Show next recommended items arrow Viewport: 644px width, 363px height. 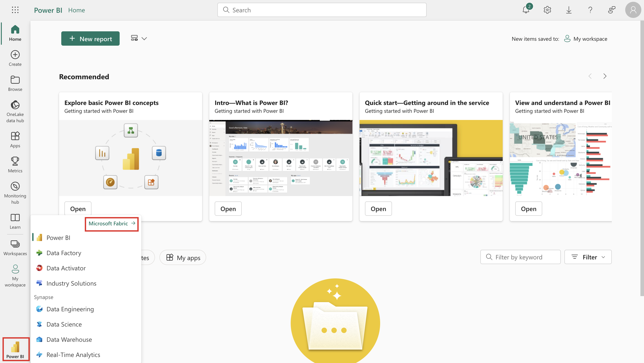[605, 76]
